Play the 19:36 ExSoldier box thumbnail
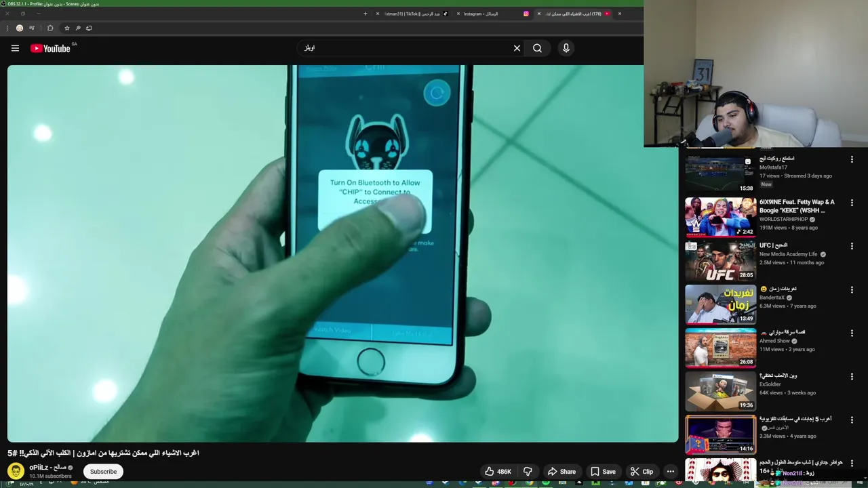 coord(720,390)
